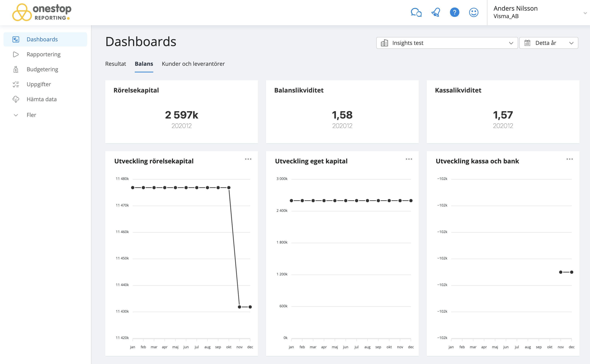The image size is (590, 364).
Task: Open the Insights test company dropdown
Action: point(447,43)
